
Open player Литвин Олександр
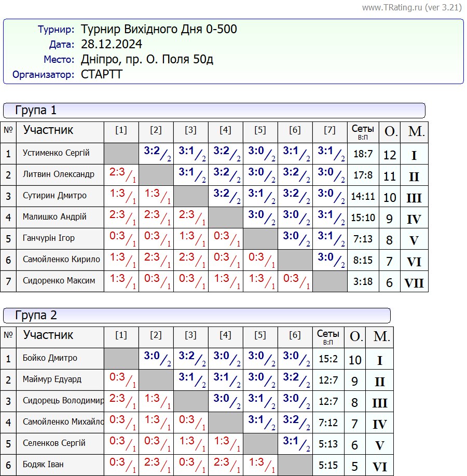[x=59, y=174]
